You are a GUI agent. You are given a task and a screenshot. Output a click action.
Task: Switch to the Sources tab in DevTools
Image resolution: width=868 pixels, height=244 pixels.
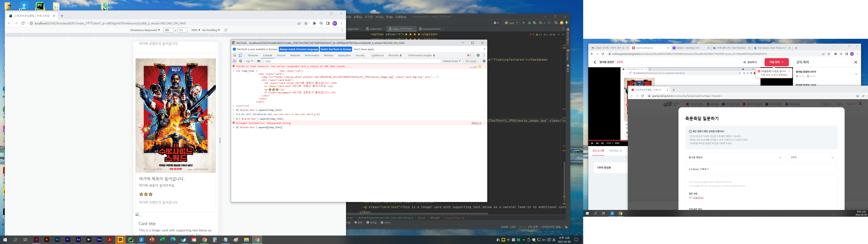pos(281,55)
